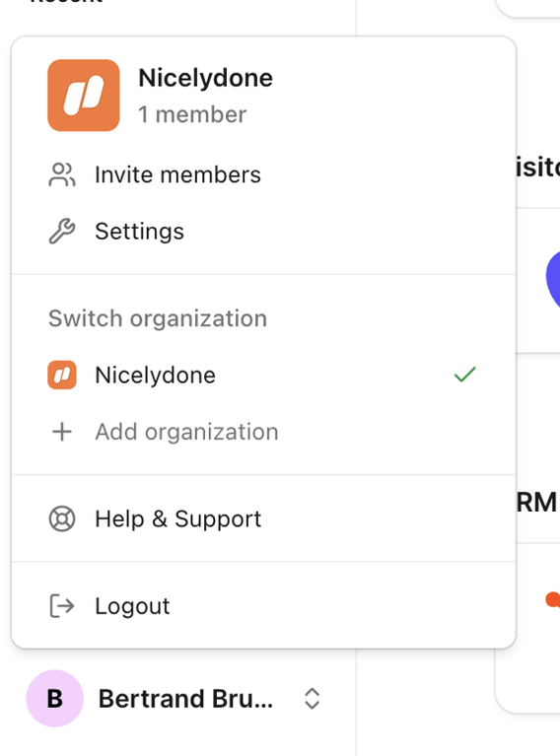Click the large Nicelydone organization logo
This screenshot has width=560, height=756.
(x=84, y=96)
